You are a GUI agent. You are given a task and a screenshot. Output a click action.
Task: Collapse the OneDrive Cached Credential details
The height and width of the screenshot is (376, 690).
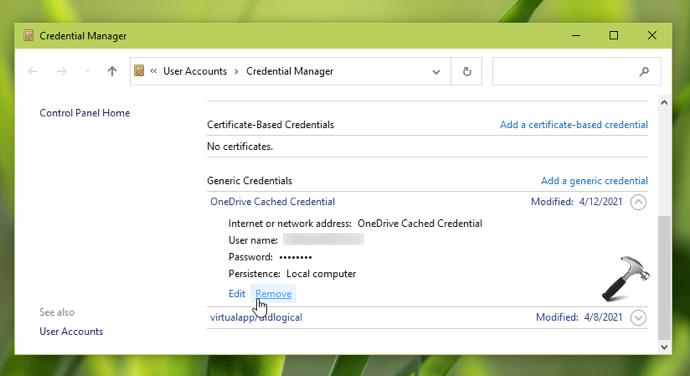(x=638, y=202)
